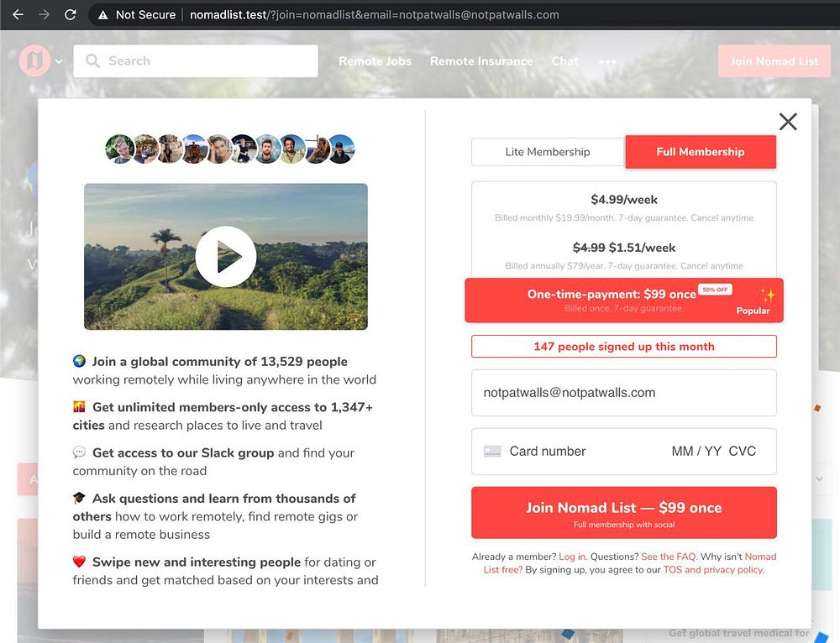The image size is (840, 643).
Task: Click the Not Secure warning icon
Action: pyautogui.click(x=102, y=15)
